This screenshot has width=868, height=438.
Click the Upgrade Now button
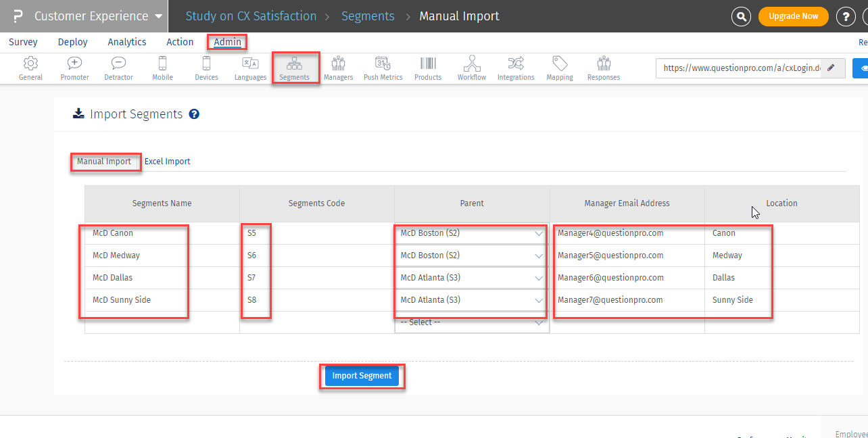tap(793, 16)
